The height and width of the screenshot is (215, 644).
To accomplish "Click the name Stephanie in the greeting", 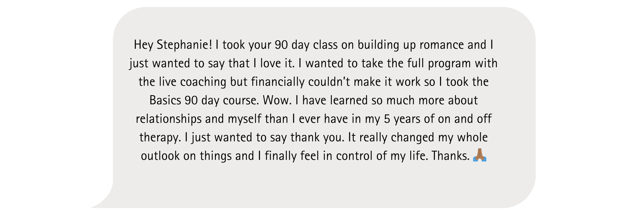I will click(184, 45).
